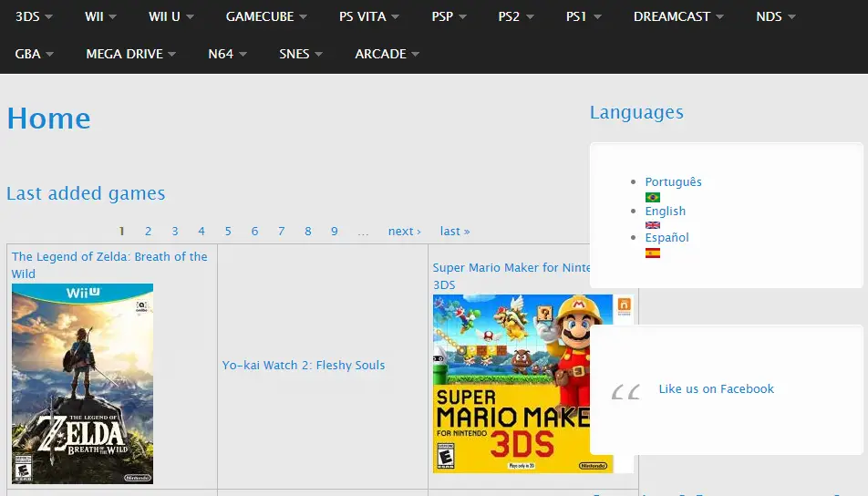Screen dimensions: 868x496
Task: Open Super Mario Maker for Nintendo 3DS title link
Action: 511,276
